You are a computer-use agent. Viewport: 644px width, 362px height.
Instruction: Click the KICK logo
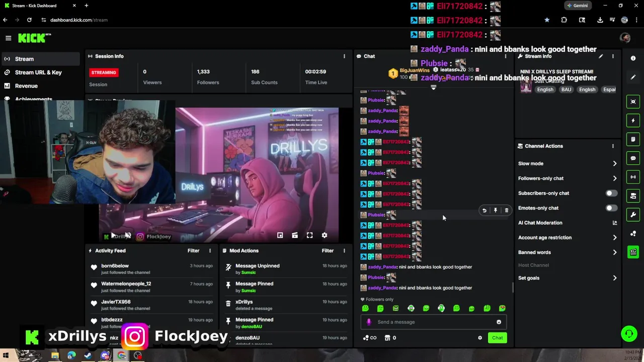pyautogui.click(x=34, y=38)
